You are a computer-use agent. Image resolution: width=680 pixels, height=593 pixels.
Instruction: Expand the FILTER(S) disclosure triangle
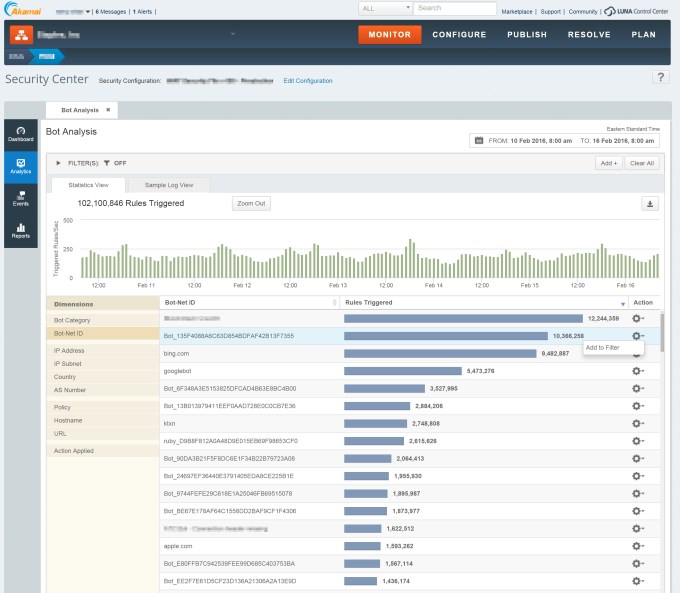tap(58, 162)
